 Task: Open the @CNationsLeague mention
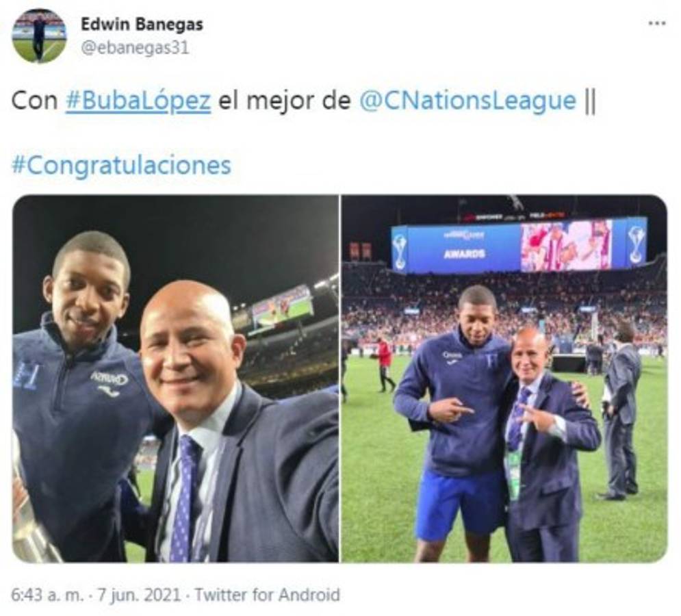coord(467,101)
